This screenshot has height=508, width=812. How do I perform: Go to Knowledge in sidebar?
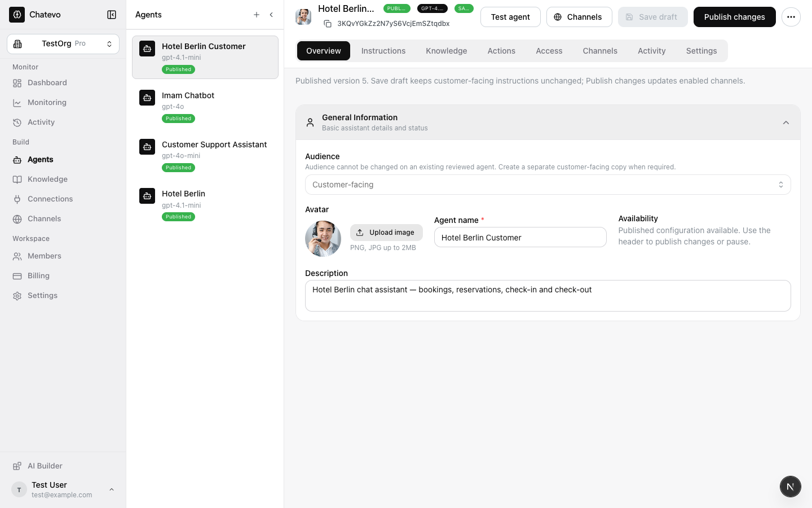[63, 179]
